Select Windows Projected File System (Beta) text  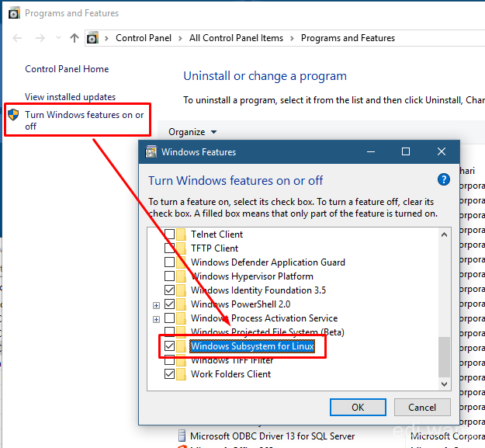(268, 332)
